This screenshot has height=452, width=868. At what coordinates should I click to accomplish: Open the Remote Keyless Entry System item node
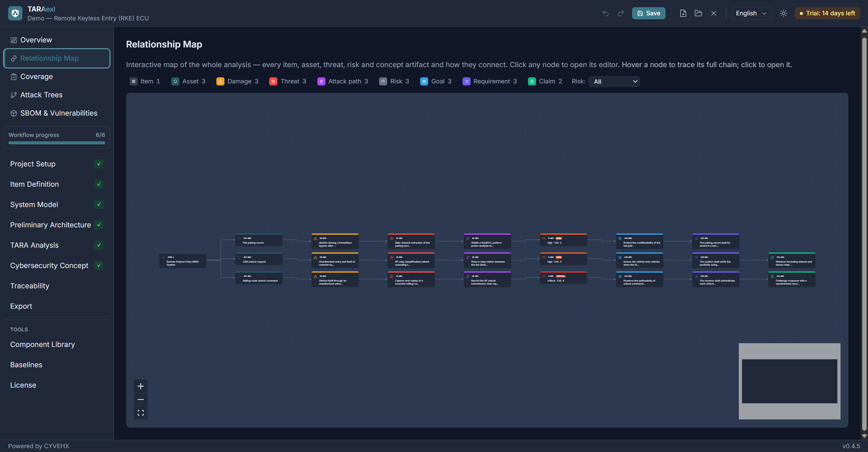pos(183,261)
